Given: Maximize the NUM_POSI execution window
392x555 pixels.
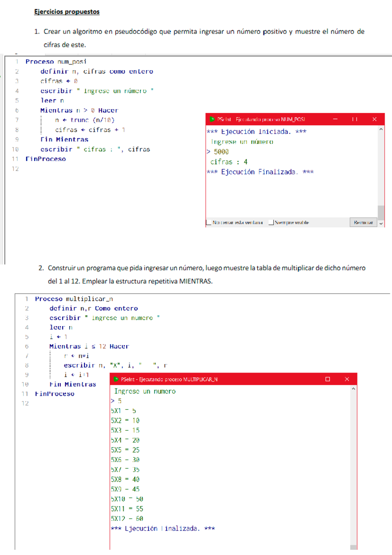Looking at the screenshot, I should tap(355, 119).
